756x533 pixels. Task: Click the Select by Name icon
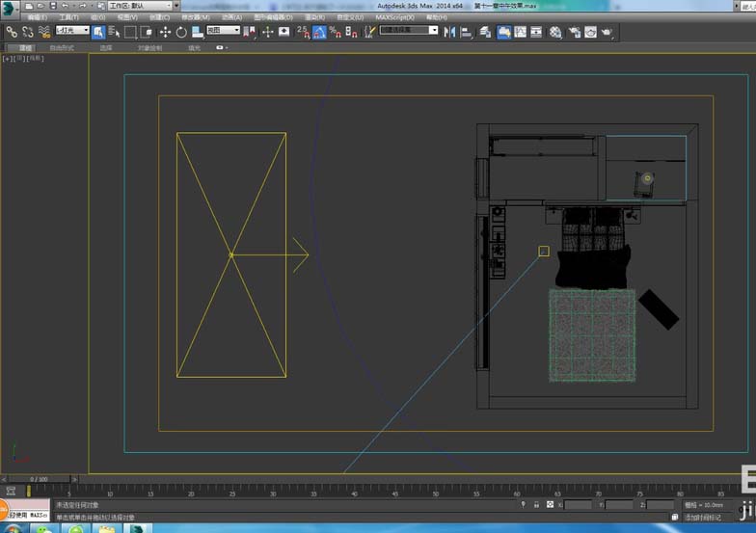pyautogui.click(x=113, y=32)
